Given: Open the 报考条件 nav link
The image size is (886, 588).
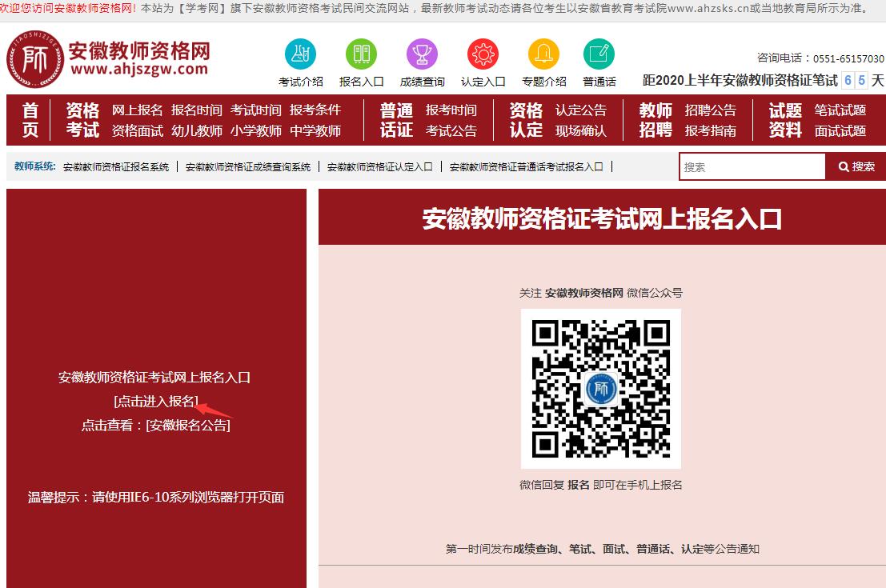Looking at the screenshot, I should [315, 110].
